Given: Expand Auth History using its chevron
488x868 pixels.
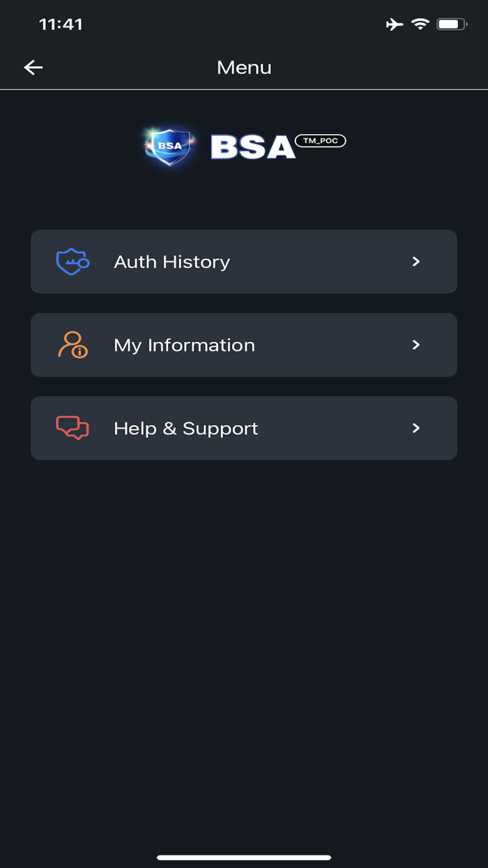Looking at the screenshot, I should coord(416,262).
